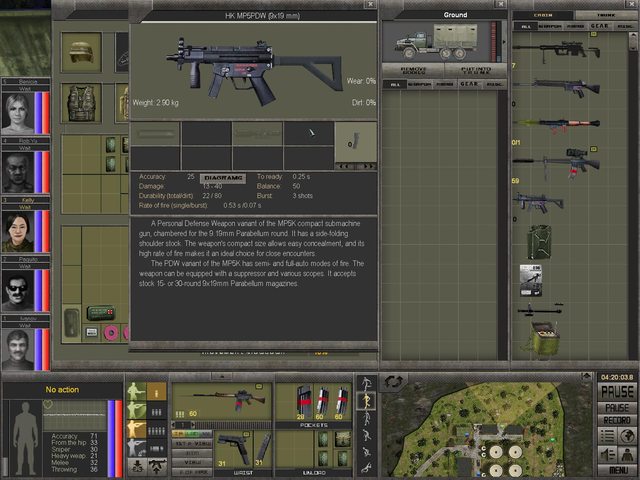This screenshot has width=640, height=480.
Task: Show the Ground ALL filter
Action: (x=395, y=84)
